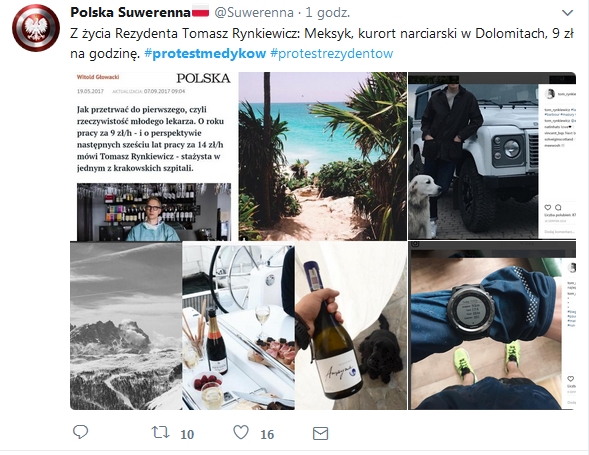Open the Polska Suwerenna eagle avatar
Viewport: 589px width, 455px height.
click(x=36, y=28)
